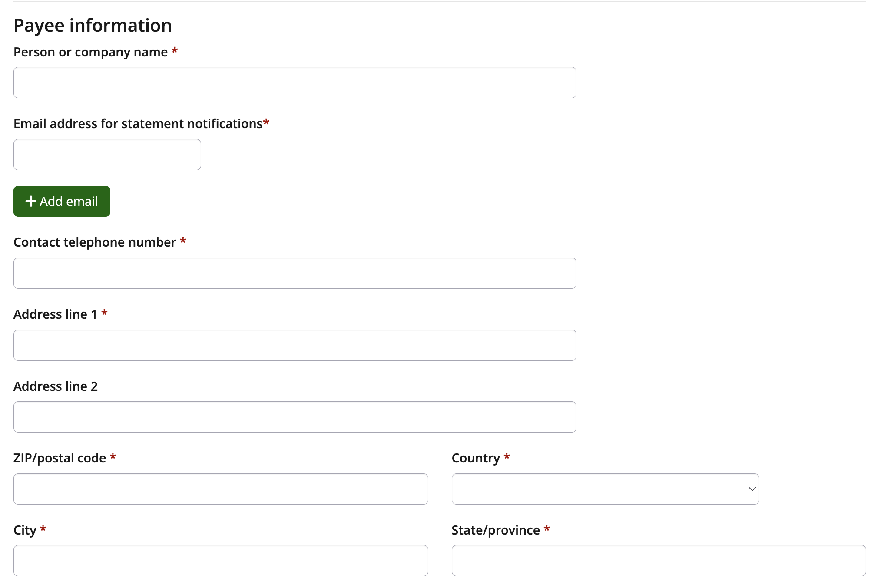Click the "Address line 2" label text
The height and width of the screenshot is (588, 881).
click(x=56, y=386)
